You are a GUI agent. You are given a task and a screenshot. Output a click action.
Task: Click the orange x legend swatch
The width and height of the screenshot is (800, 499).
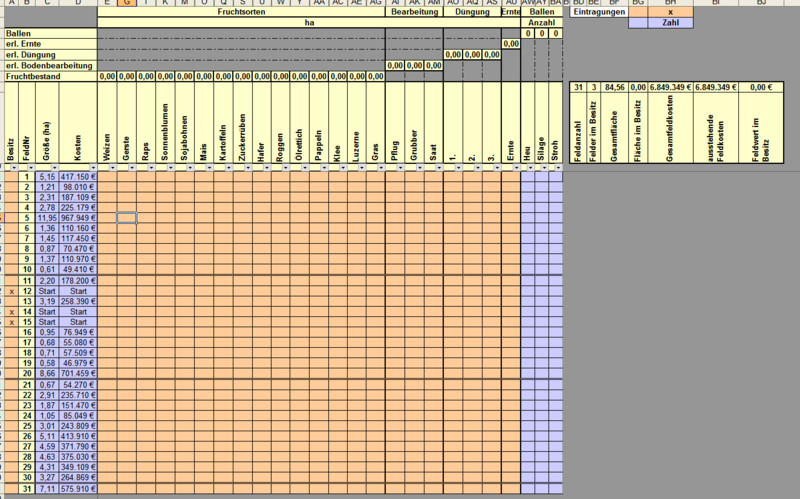[x=671, y=13]
